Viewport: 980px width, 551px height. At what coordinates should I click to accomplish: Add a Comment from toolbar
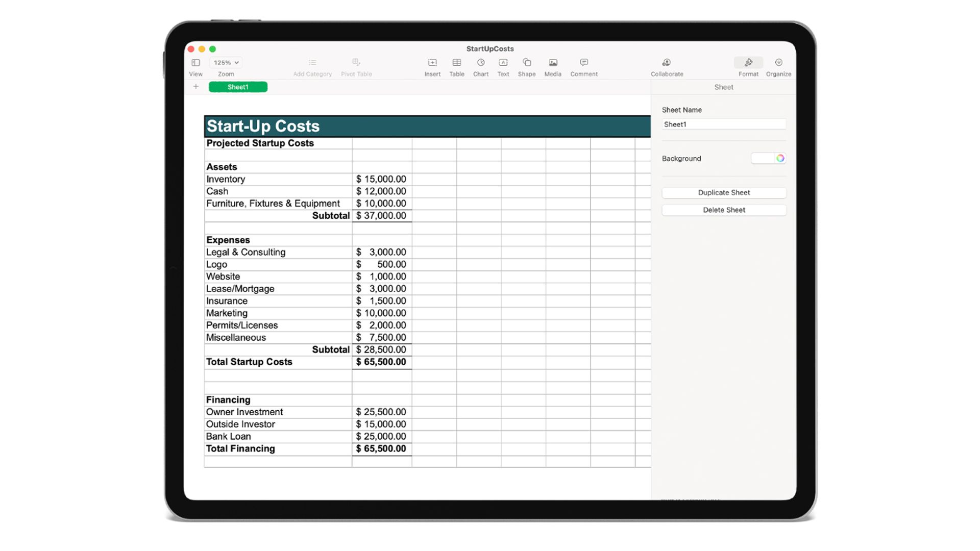click(584, 63)
